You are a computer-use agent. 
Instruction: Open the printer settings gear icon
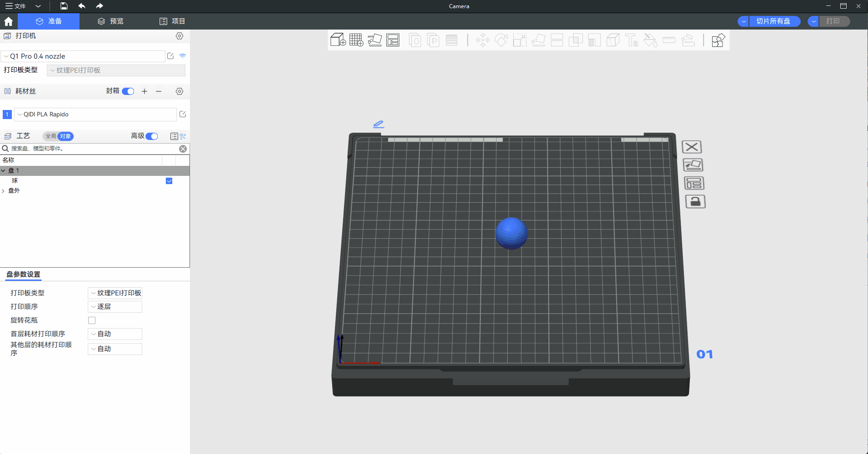click(180, 36)
